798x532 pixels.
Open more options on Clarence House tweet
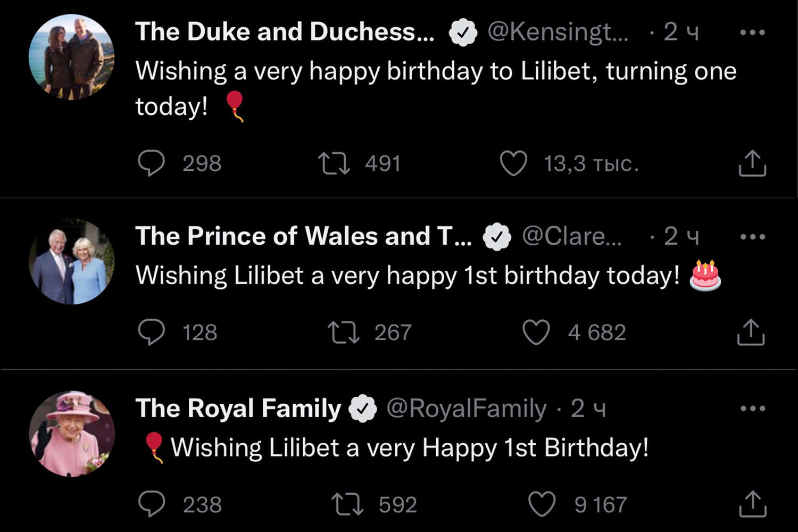(x=752, y=237)
